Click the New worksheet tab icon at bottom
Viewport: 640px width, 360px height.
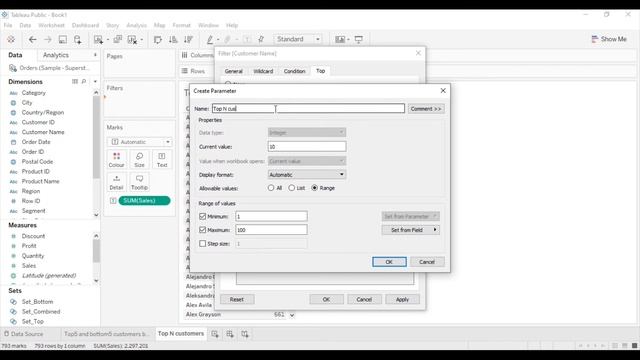(215, 334)
